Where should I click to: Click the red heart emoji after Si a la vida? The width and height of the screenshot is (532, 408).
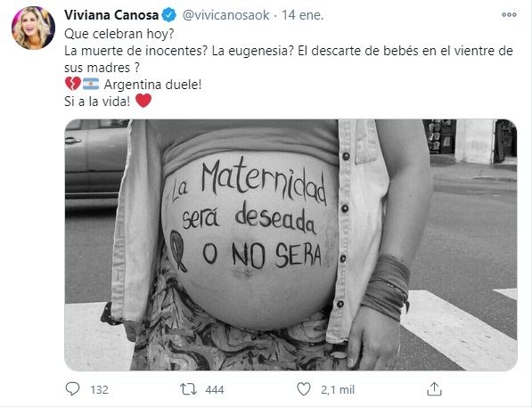click(x=143, y=101)
